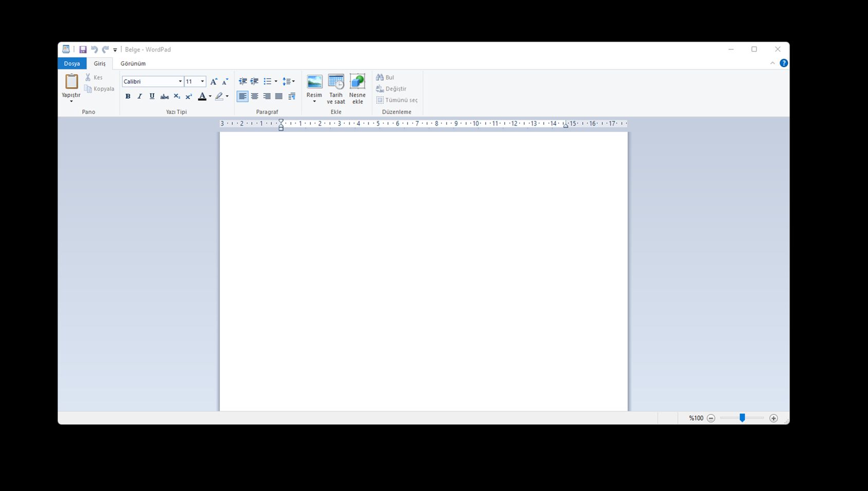Toggle Bold formatting
The width and height of the screenshot is (868, 491).
128,96
